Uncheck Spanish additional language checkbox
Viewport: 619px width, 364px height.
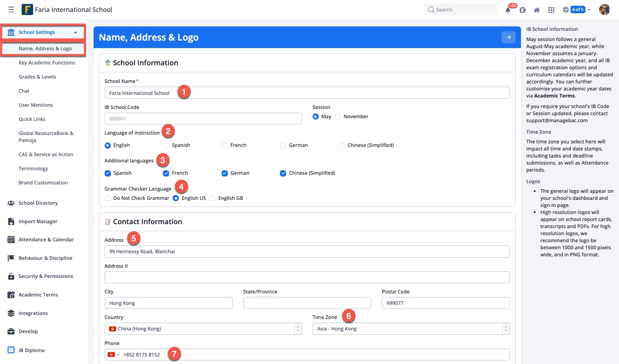coord(108,173)
